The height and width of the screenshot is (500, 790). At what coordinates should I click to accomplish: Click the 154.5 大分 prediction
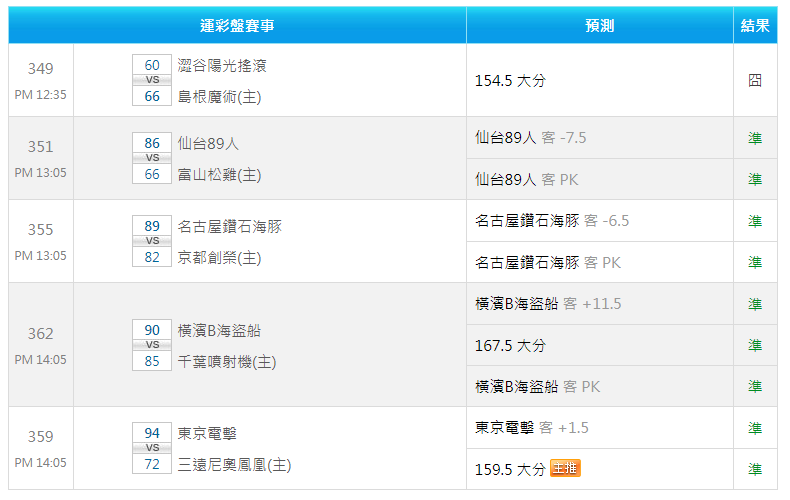tap(510, 80)
